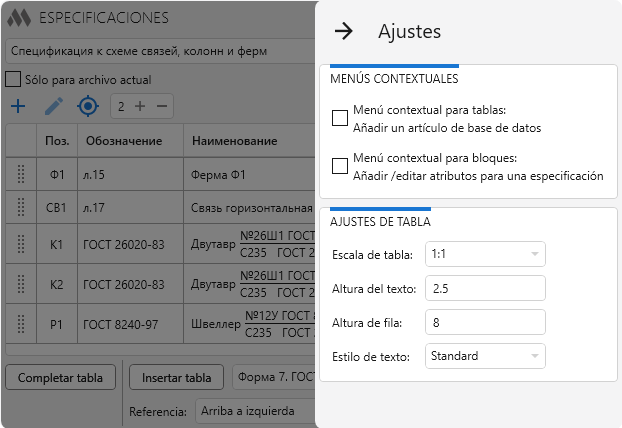This screenshot has height=428, width=622.
Task: Click the Обозначение column header
Action: [x=128, y=141]
